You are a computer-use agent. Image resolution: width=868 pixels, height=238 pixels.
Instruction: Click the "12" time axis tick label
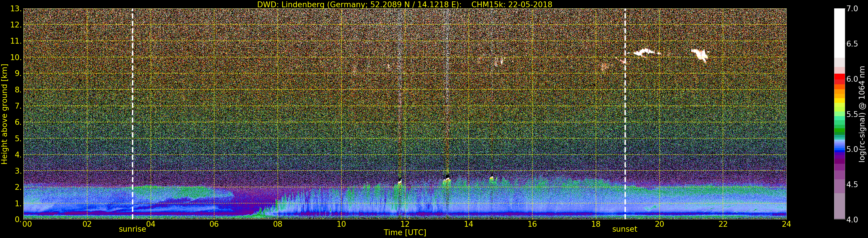(x=405, y=224)
